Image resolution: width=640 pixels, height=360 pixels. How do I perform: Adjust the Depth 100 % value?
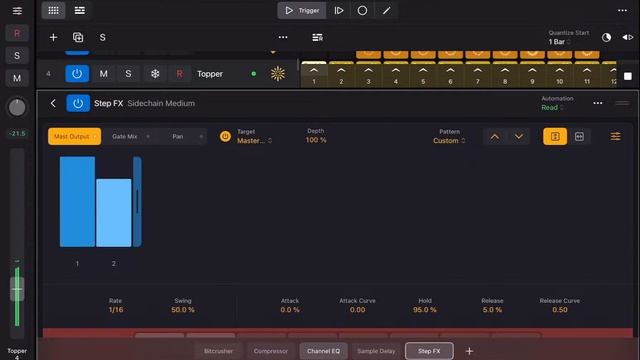point(316,140)
